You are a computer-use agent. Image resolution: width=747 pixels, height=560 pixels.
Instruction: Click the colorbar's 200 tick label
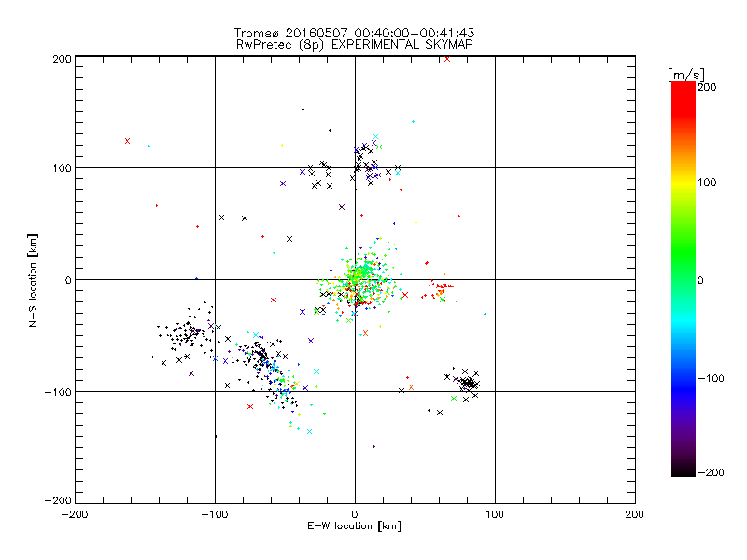click(x=707, y=87)
